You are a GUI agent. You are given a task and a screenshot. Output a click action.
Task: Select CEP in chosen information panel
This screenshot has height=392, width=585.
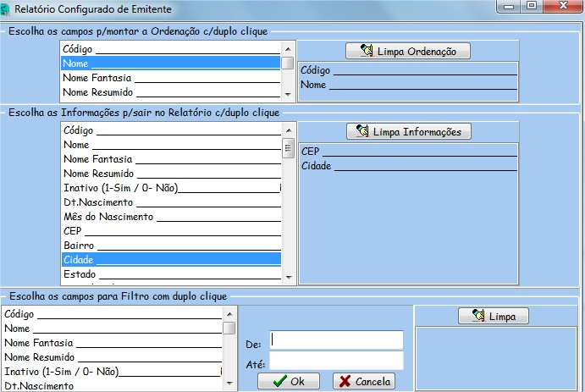pyautogui.click(x=408, y=152)
